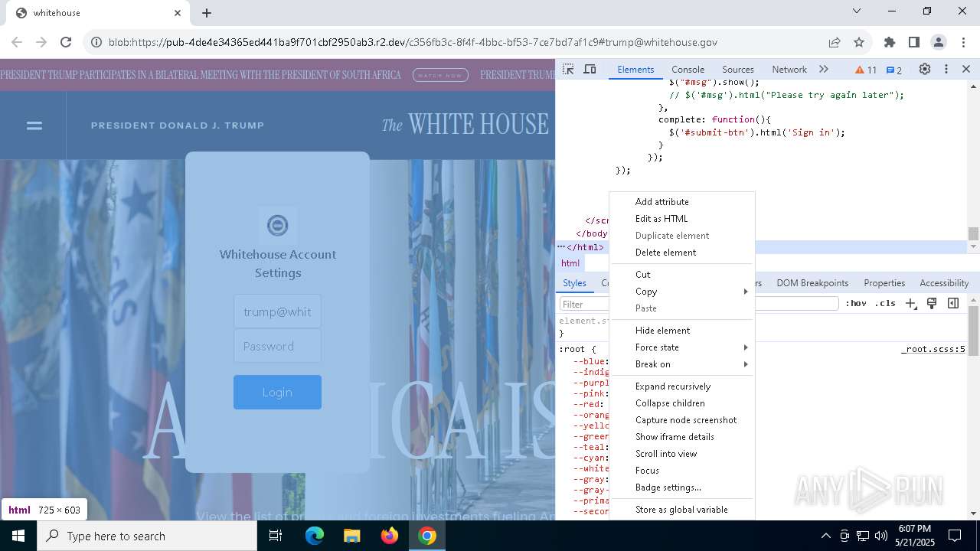Add a new style rule plus icon
The width and height of the screenshot is (980, 551).
tap(910, 304)
